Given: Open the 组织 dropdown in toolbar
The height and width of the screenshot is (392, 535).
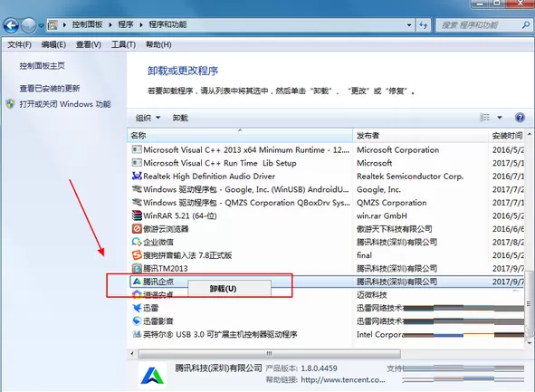Looking at the screenshot, I should coord(148,118).
